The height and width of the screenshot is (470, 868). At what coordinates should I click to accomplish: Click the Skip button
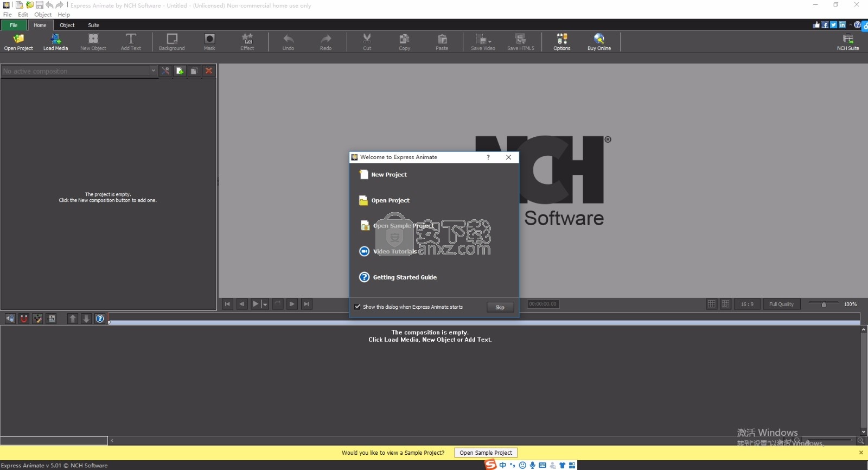[x=500, y=307]
